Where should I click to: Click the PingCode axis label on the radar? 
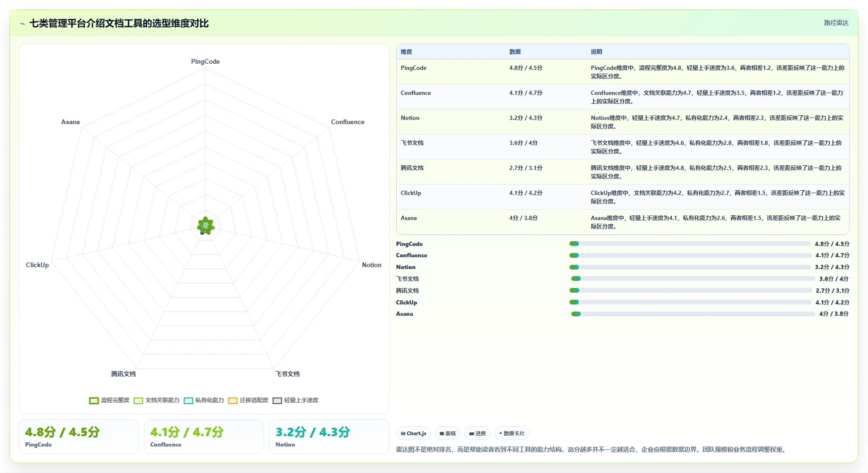pos(205,61)
